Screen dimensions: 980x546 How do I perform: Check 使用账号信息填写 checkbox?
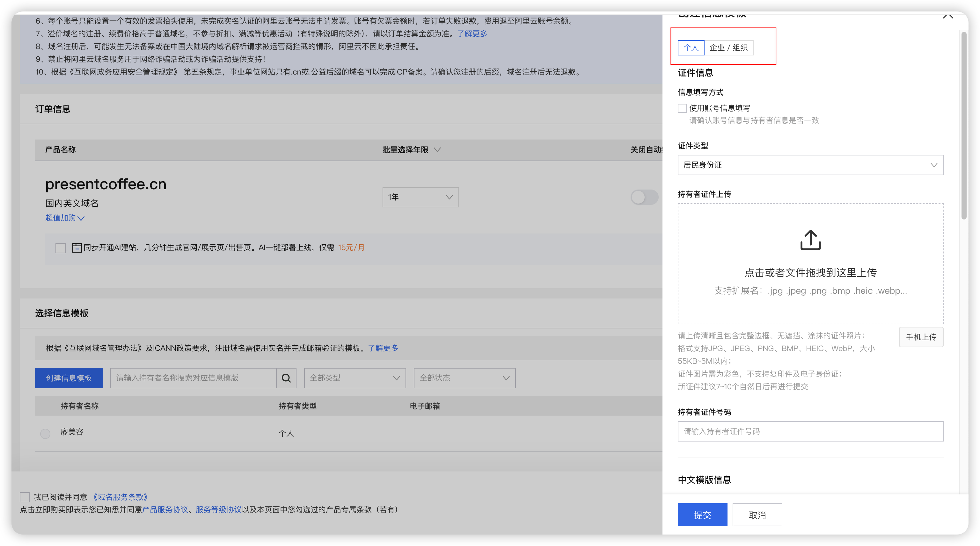click(x=682, y=108)
